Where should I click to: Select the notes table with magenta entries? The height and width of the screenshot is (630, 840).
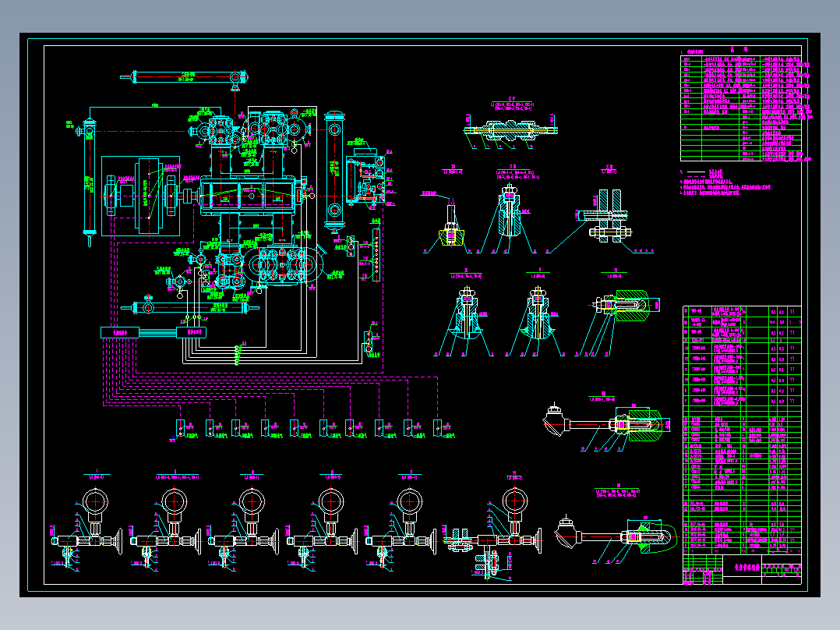[742, 108]
